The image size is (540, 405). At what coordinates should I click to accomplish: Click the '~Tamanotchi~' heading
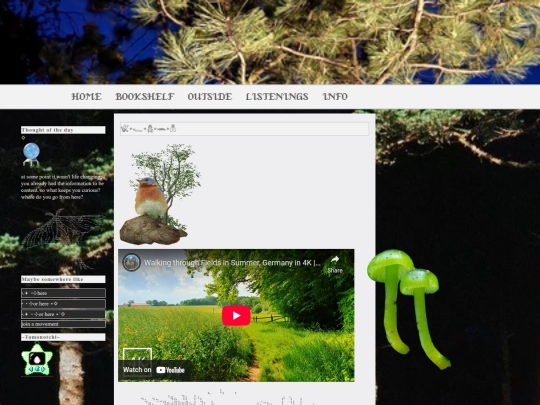[63, 337]
